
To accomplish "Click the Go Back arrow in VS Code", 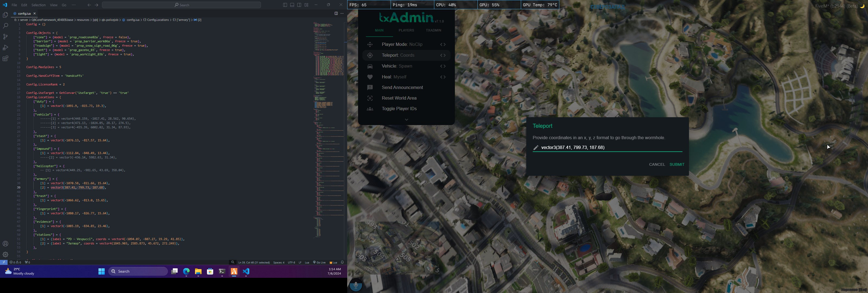I will coord(89,5).
